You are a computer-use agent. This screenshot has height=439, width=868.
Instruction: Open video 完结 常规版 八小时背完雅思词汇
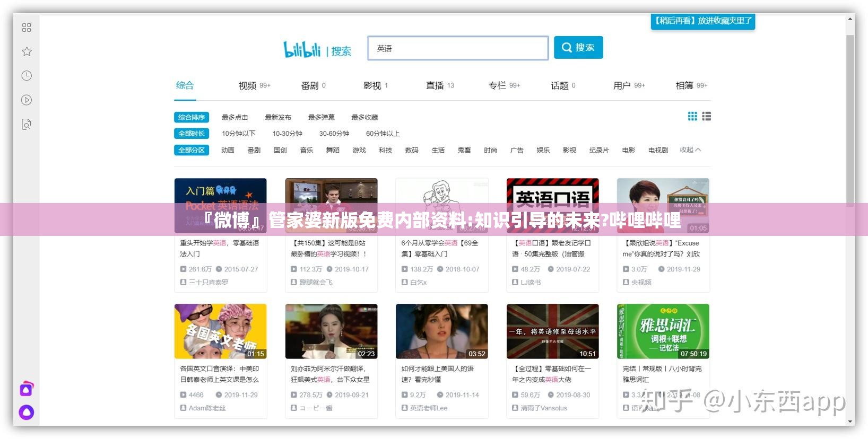tap(662, 374)
